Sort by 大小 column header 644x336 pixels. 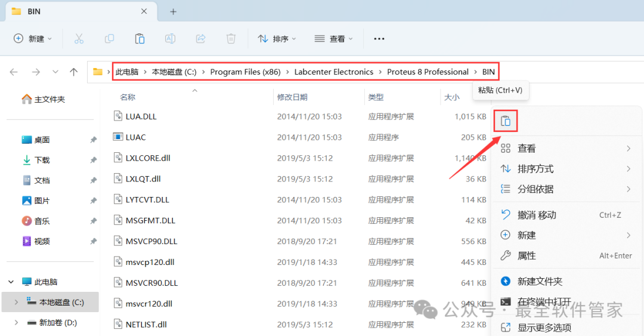452,97
